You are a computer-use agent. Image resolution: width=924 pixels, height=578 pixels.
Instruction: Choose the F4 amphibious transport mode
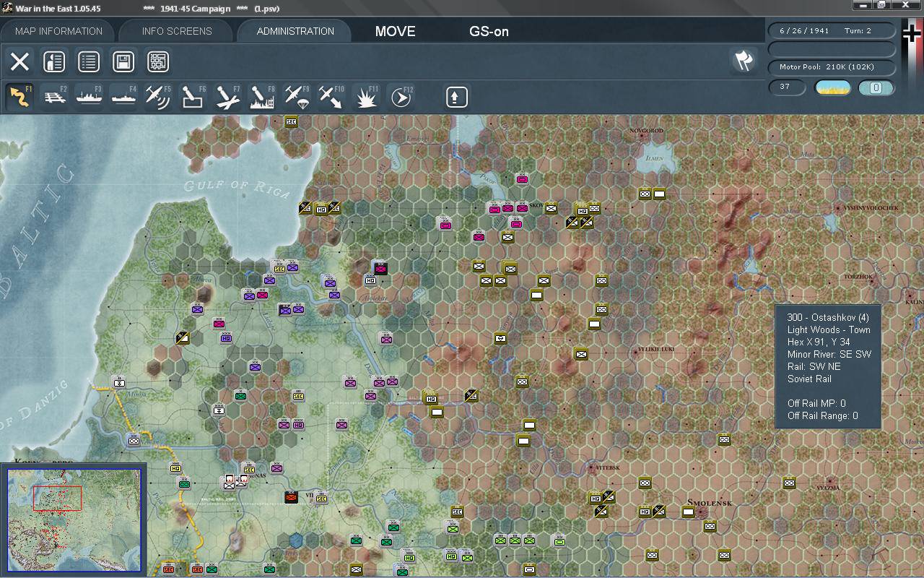[123, 97]
